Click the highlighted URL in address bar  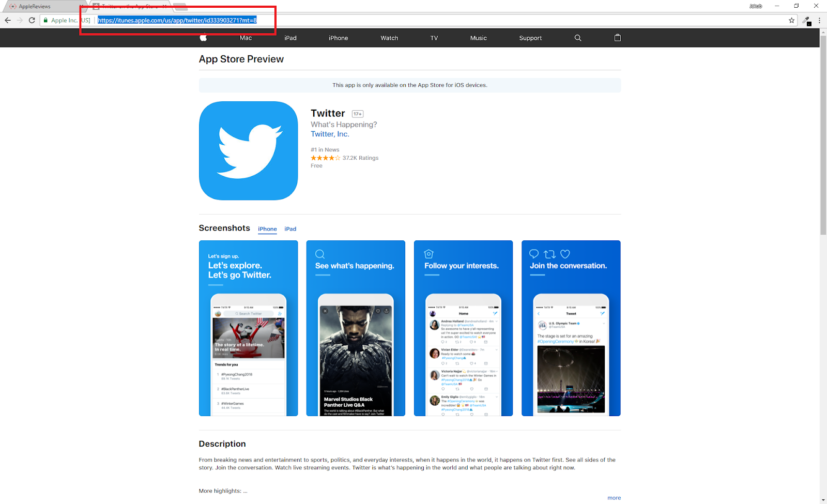click(177, 20)
